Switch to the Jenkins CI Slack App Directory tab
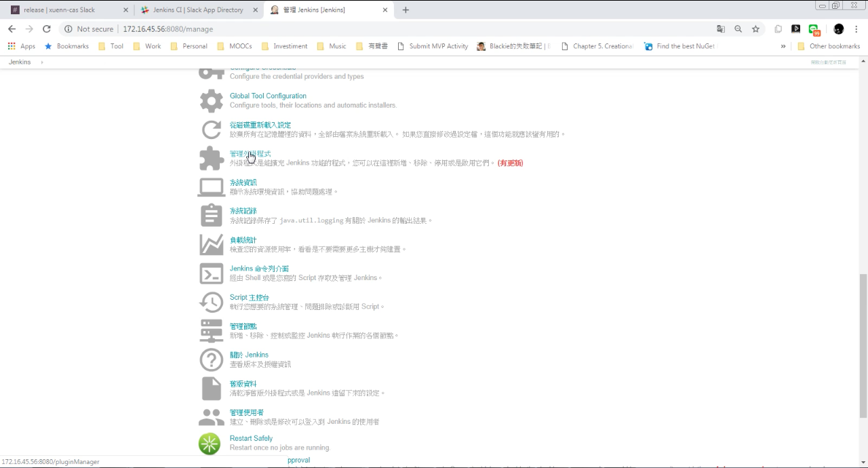 pos(198,10)
